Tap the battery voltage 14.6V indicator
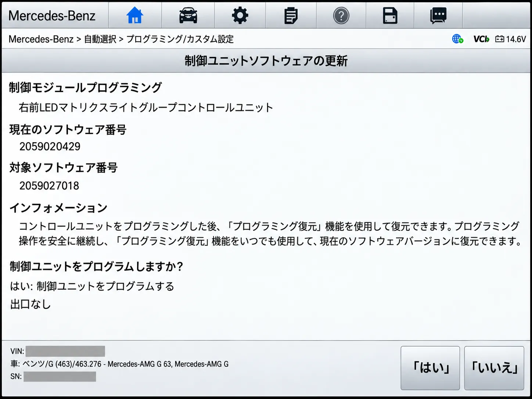 pos(511,39)
